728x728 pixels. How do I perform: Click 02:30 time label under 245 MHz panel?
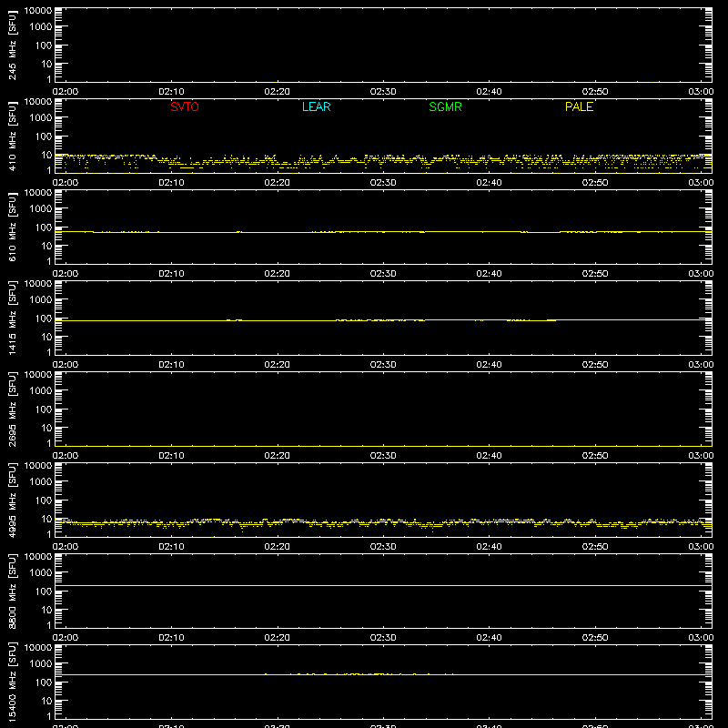tap(383, 92)
